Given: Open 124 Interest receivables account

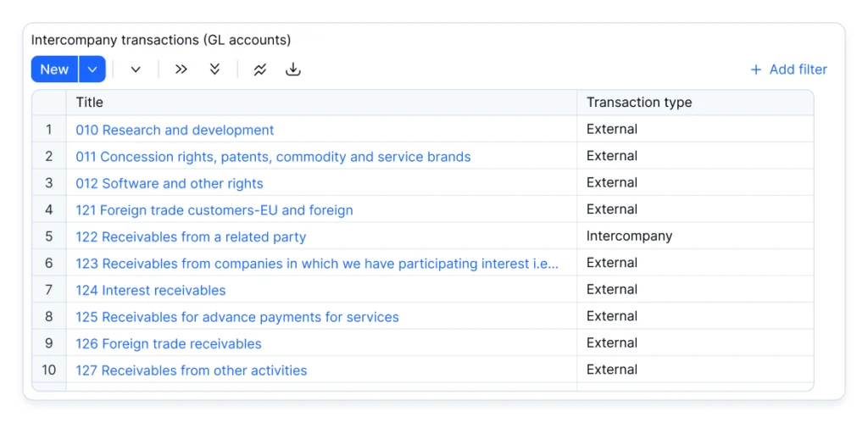Looking at the screenshot, I should [x=151, y=290].
